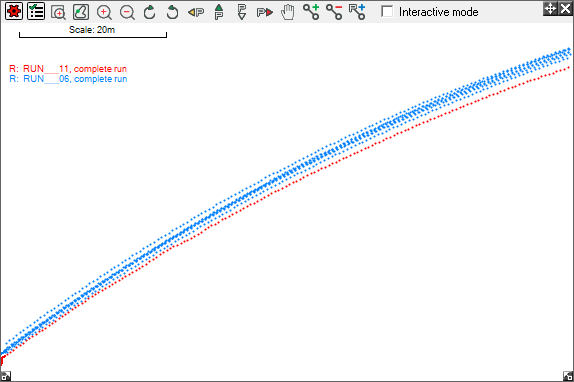Pan the map up
574x382 pixels.
tap(219, 12)
